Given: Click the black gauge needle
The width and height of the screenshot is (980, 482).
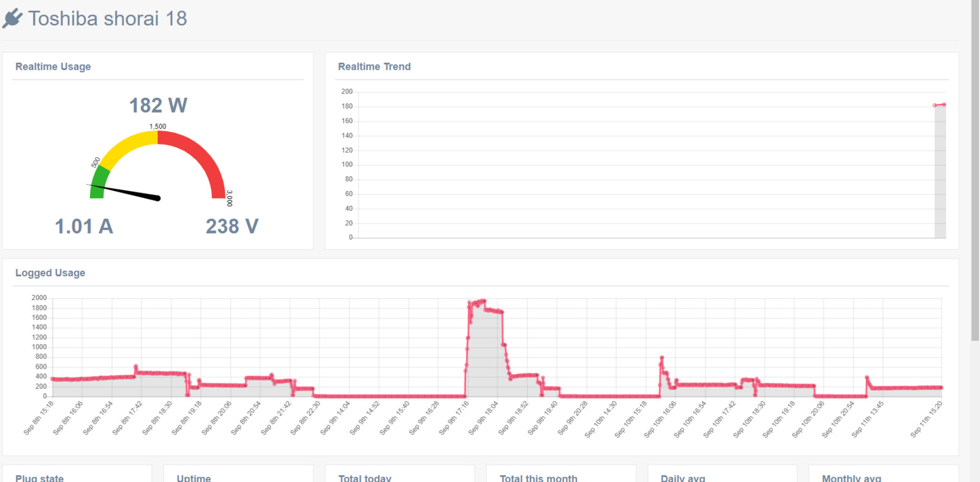Looking at the screenshot, I should (x=126, y=192).
